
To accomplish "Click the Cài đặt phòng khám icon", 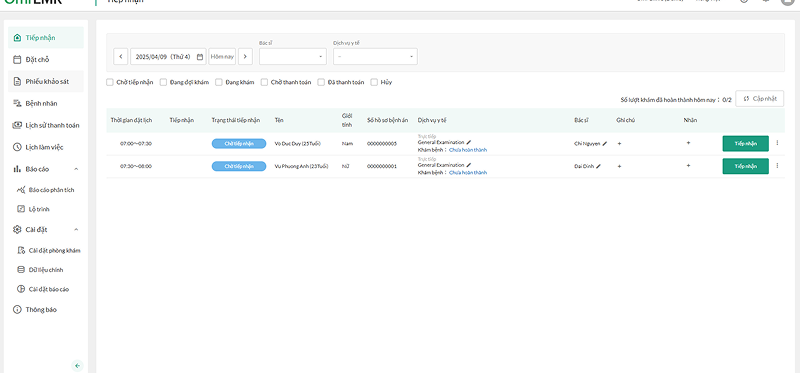I will tap(21, 251).
